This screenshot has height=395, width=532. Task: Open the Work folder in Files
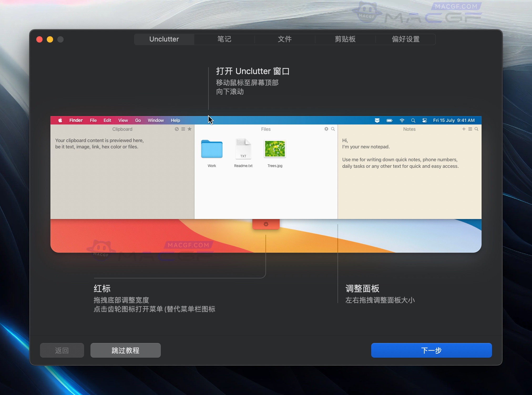(211, 149)
